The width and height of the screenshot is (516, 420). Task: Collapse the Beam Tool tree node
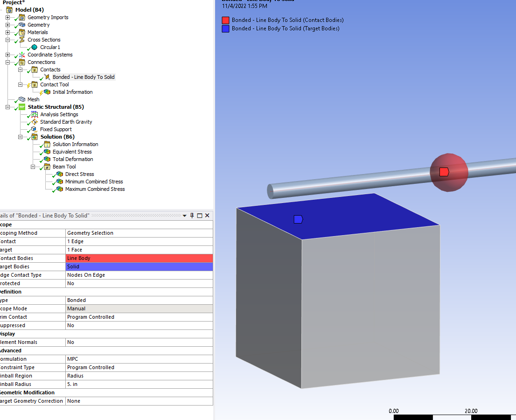33,167
